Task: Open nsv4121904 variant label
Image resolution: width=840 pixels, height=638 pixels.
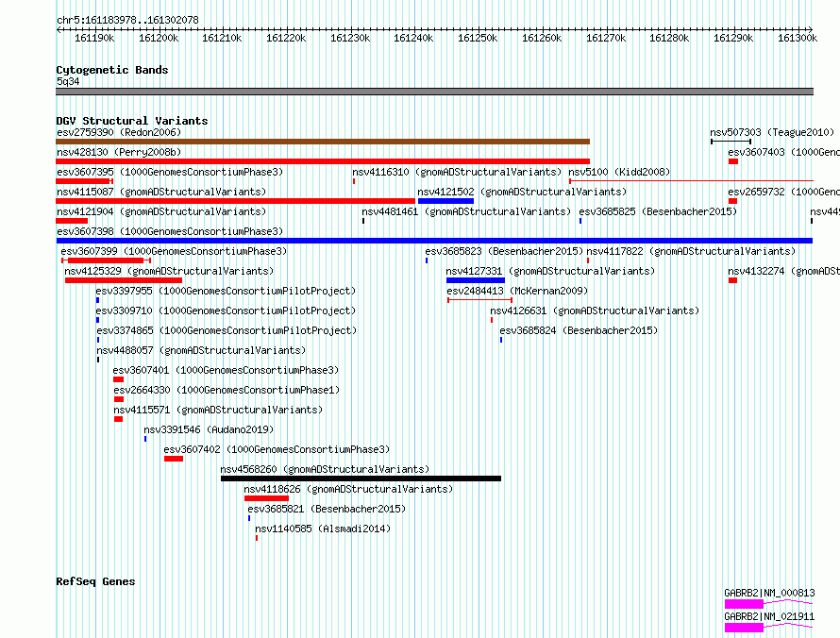Action: tap(161, 211)
